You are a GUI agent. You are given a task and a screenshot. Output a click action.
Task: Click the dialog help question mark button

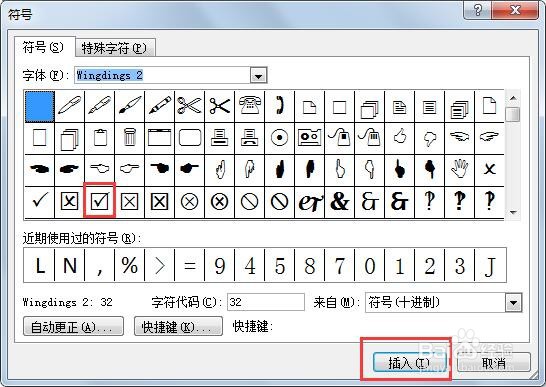click(x=478, y=10)
